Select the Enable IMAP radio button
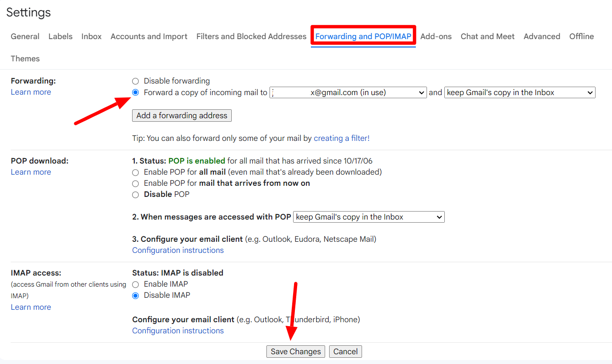This screenshot has width=612, height=364. point(136,284)
